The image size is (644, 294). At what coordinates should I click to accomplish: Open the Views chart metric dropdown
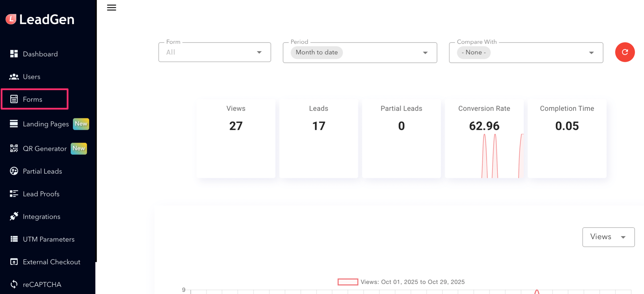click(608, 237)
